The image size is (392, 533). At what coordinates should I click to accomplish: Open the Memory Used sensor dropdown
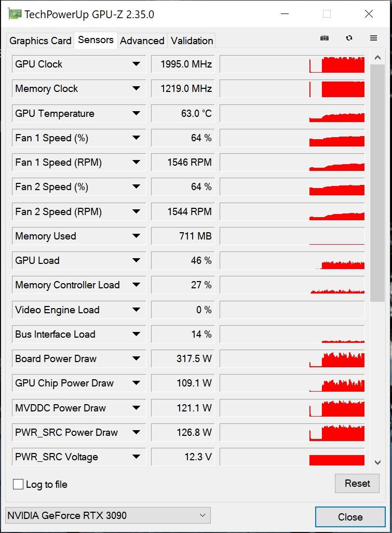coord(136,236)
